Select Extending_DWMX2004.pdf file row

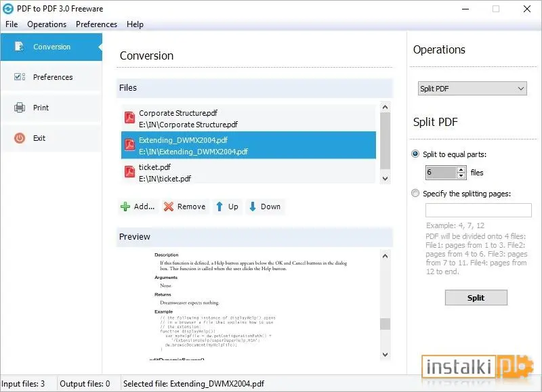pyautogui.click(x=249, y=145)
